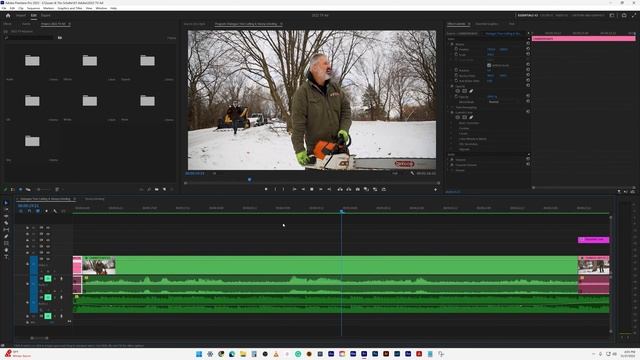Toggle Scale animation stopwatch

456,54
